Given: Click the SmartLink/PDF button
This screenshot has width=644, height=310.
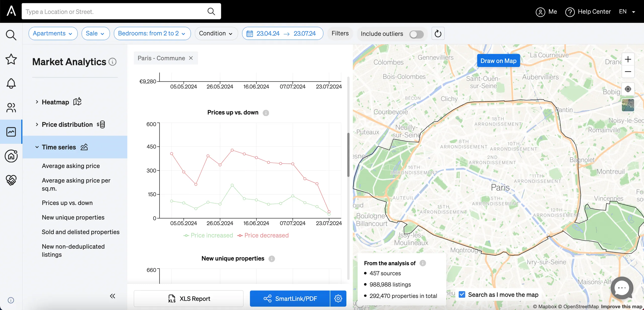Looking at the screenshot, I should [x=290, y=298].
